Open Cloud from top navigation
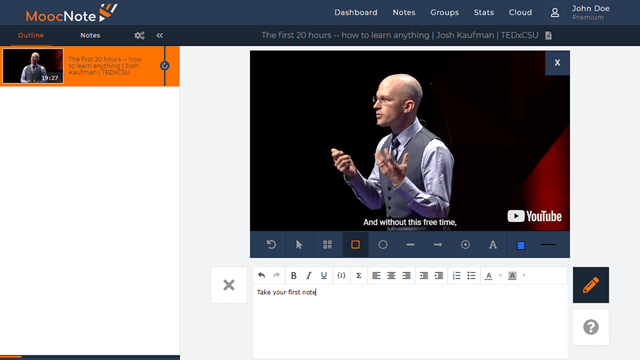The width and height of the screenshot is (640, 360). [x=520, y=12]
